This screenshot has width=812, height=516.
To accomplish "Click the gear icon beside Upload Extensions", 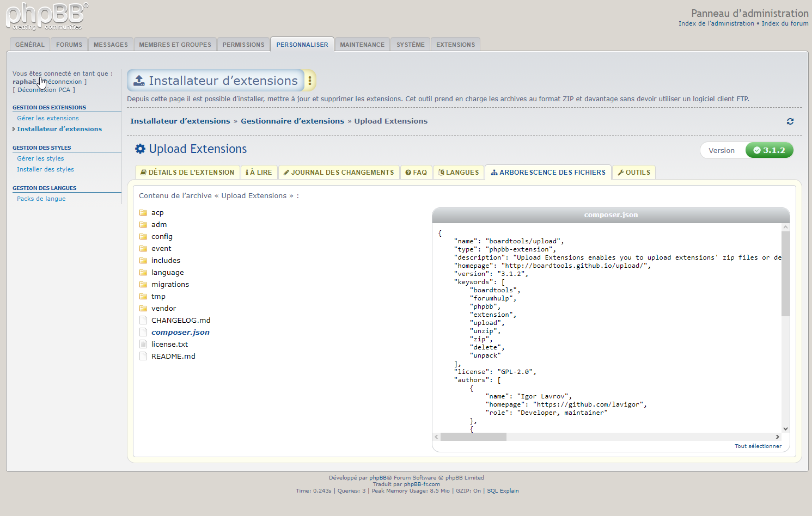I will point(140,149).
